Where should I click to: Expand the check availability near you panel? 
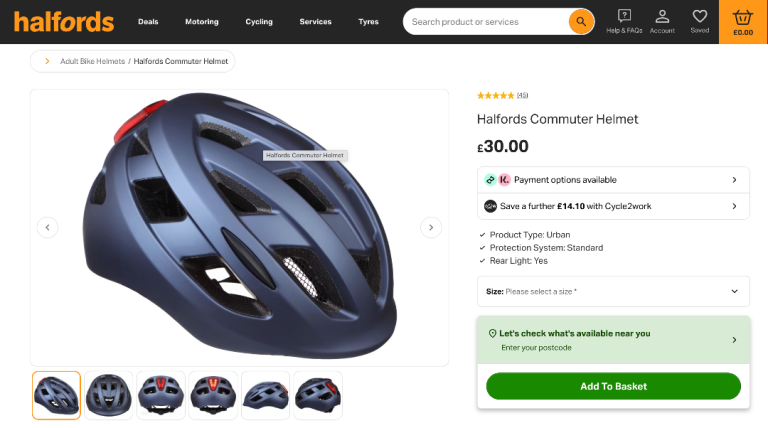[x=613, y=340]
